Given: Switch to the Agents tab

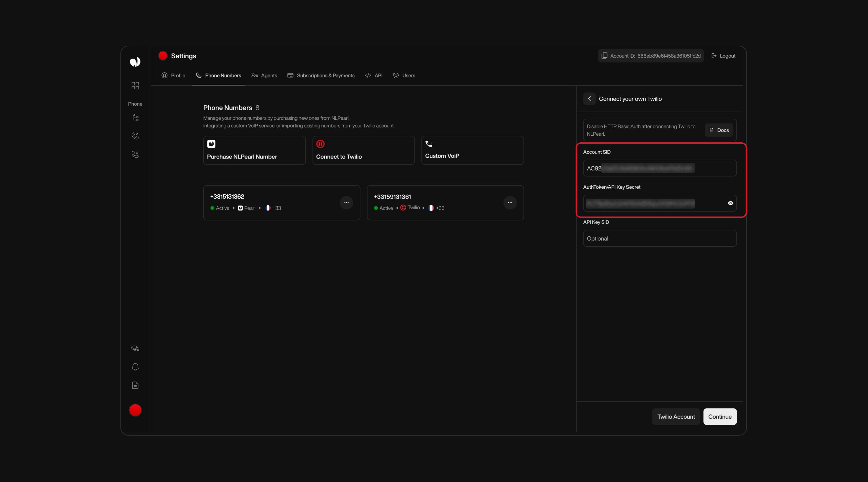Looking at the screenshot, I should pos(264,75).
